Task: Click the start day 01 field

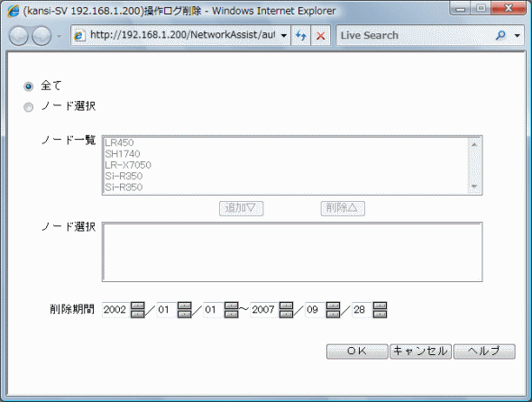Action: (x=213, y=310)
